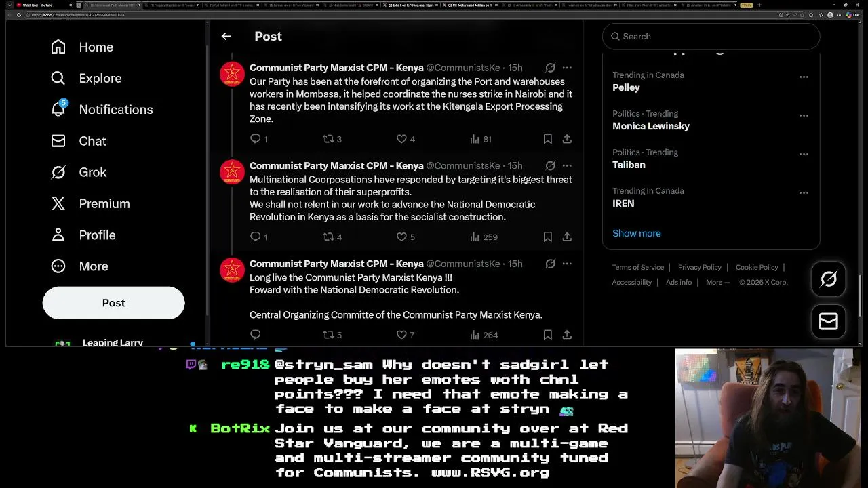
Task: Click the X Search field
Action: [711, 37]
